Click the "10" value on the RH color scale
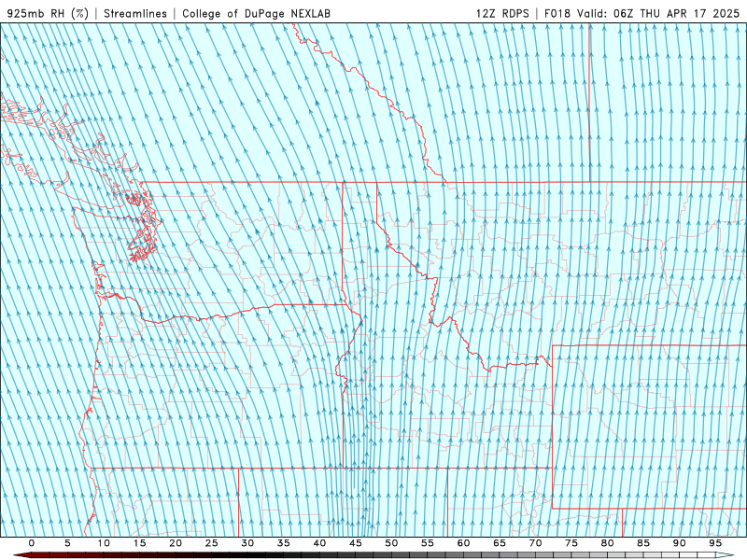747x560 pixels. [104, 543]
